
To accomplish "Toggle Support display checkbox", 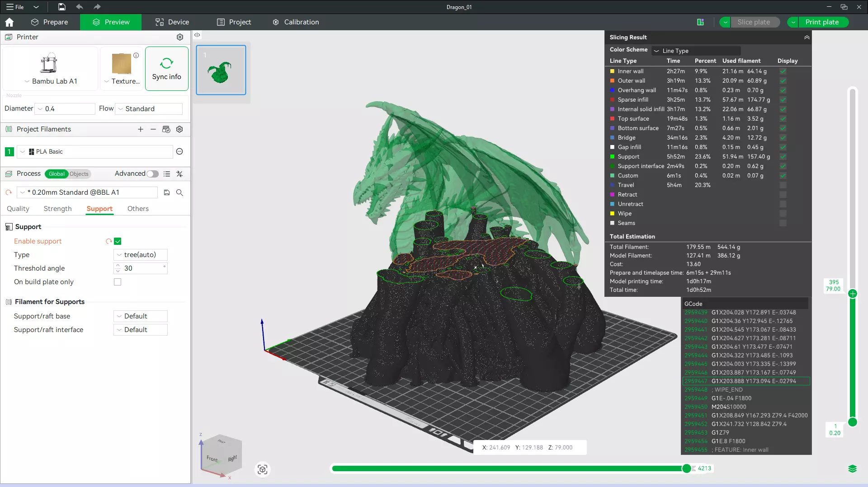I will tap(783, 157).
